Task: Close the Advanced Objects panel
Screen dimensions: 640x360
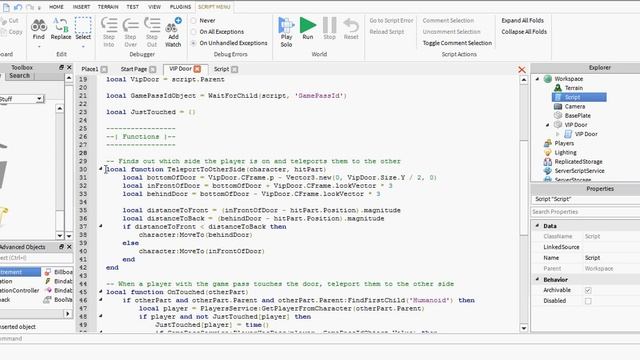Action: (x=69, y=247)
